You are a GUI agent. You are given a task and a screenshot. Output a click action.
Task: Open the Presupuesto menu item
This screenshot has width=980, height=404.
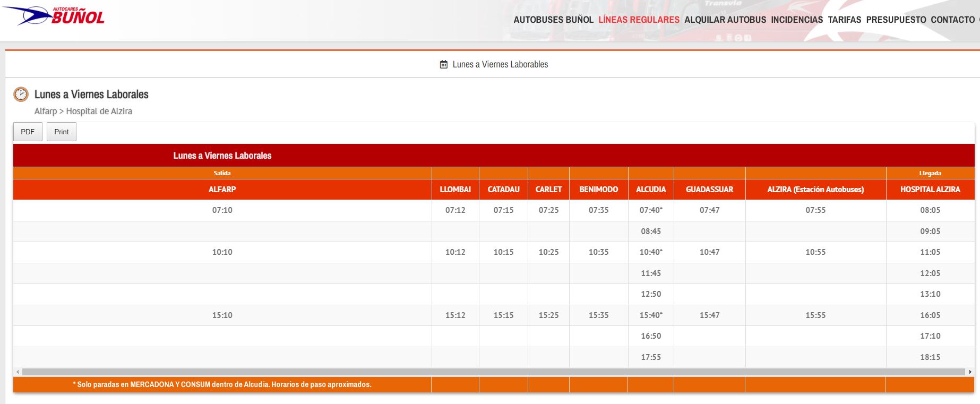(896, 20)
